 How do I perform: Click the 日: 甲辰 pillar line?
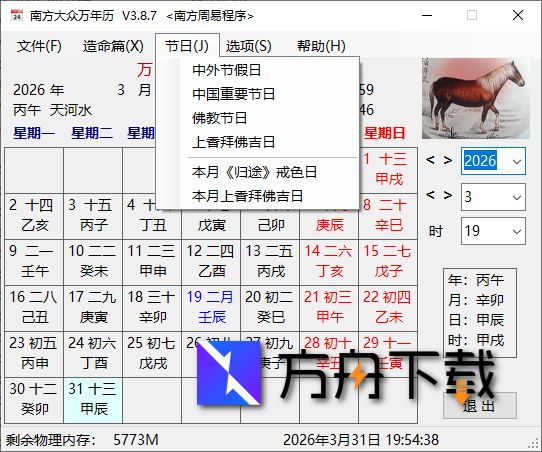click(x=476, y=320)
